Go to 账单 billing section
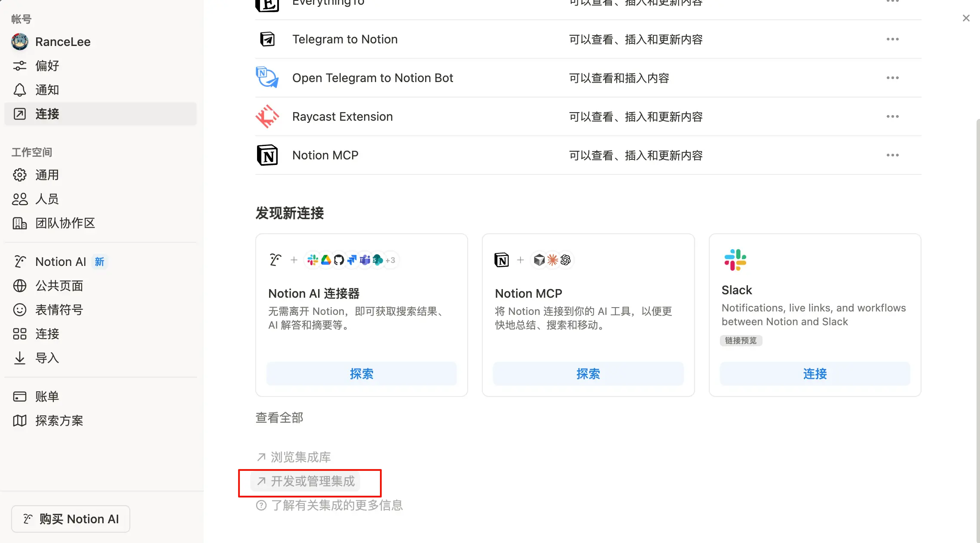Screen dimensions: 980x543 47,397
